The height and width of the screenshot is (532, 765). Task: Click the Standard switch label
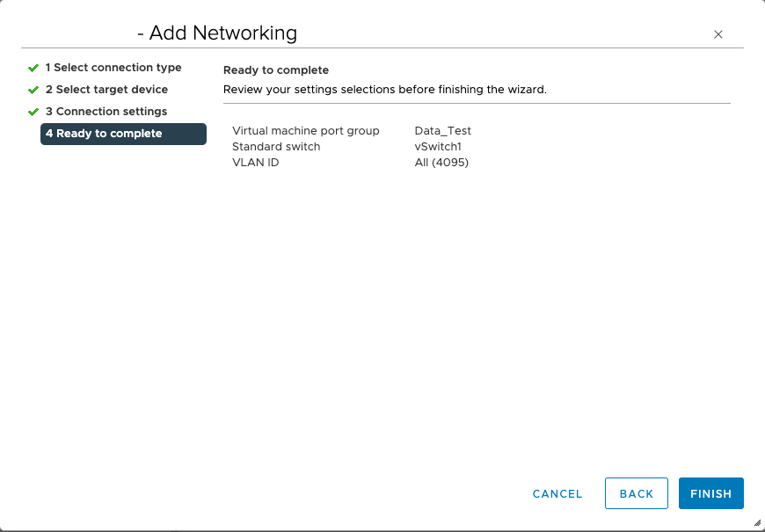tap(276, 147)
